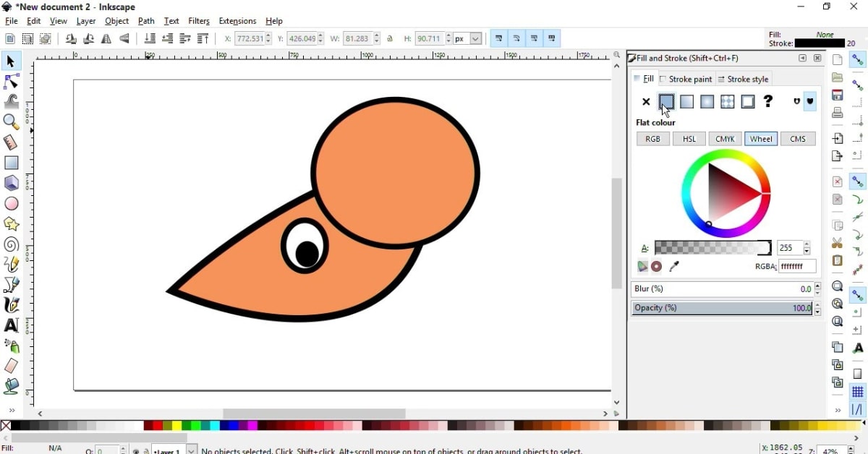Switch color mode to HSL

click(689, 139)
